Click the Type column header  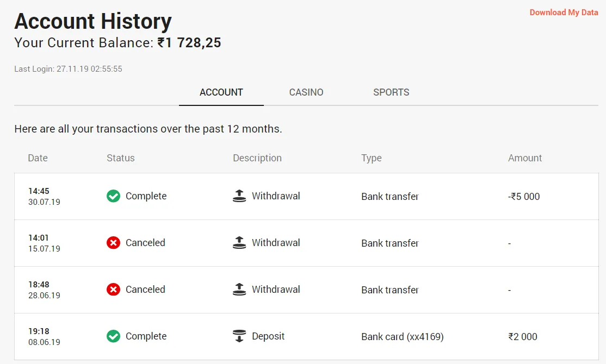click(x=372, y=158)
